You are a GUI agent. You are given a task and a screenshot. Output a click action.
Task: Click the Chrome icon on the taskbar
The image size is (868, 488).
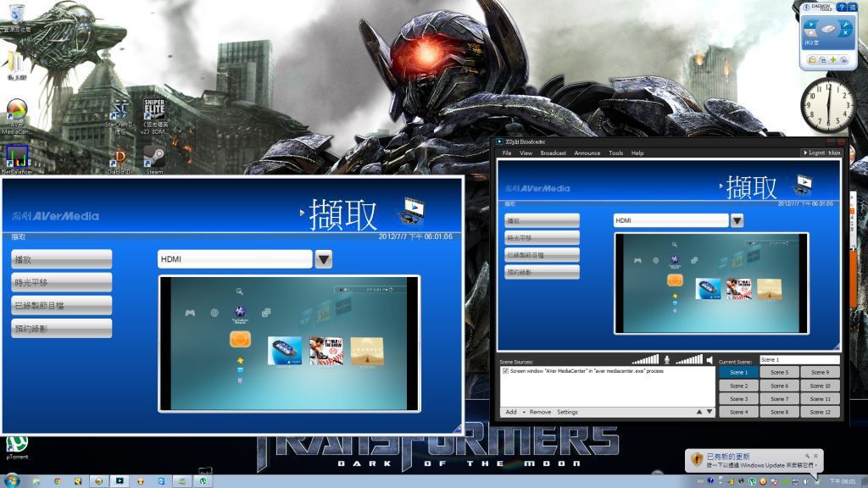tap(57, 481)
